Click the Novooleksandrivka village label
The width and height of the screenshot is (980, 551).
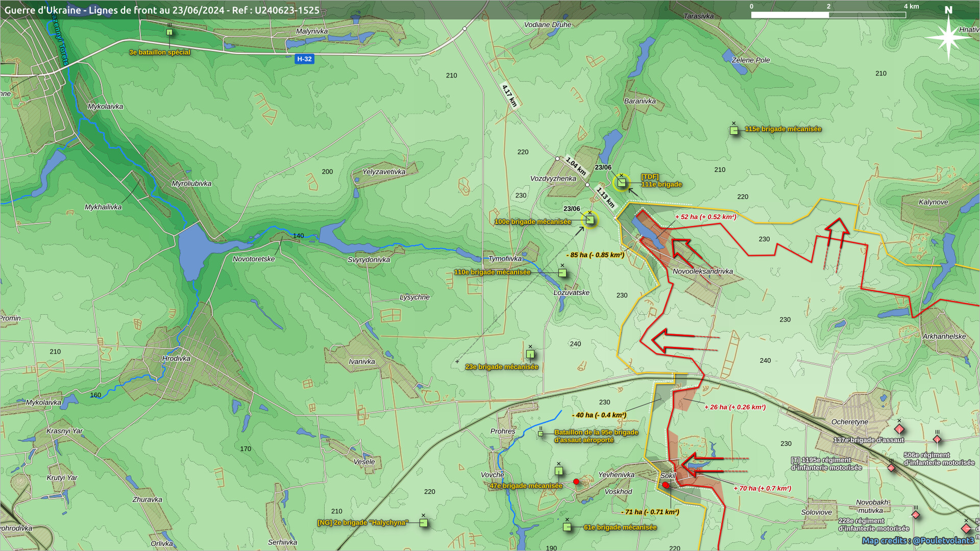coord(702,271)
